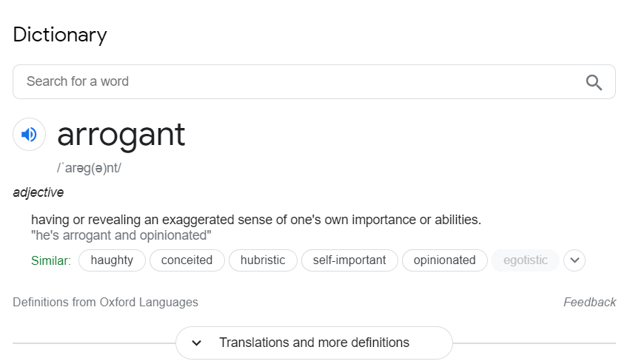Look up the 'opinionated' synonym
630x364 pixels.
[x=444, y=260]
